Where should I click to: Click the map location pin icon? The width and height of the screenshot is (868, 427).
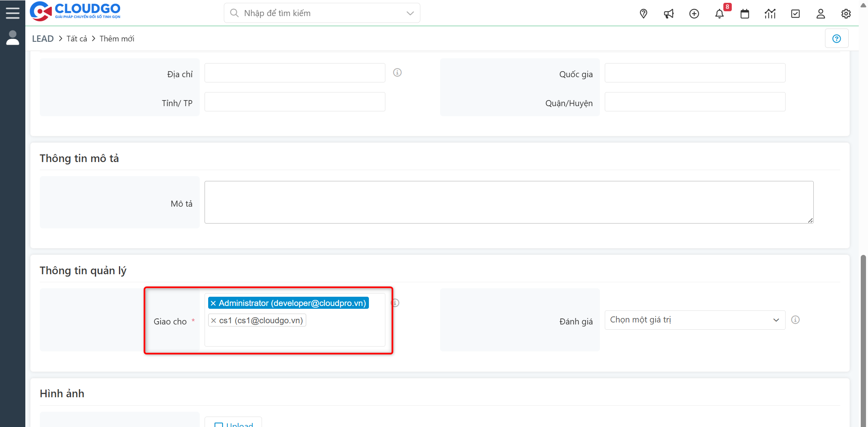click(x=643, y=14)
